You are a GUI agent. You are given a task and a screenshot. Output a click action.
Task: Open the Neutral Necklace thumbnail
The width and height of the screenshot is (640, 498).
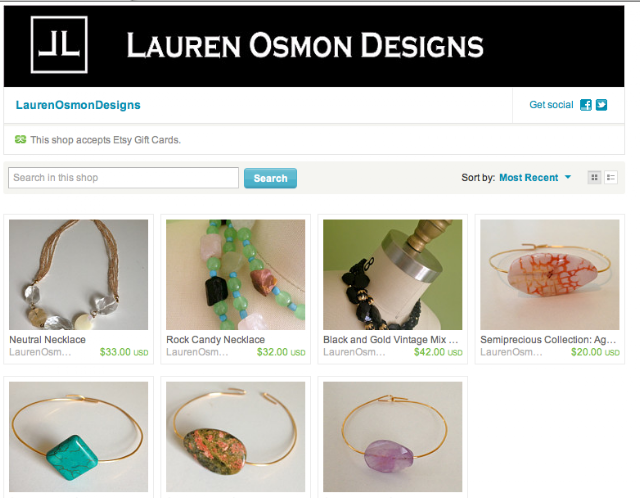click(78, 274)
